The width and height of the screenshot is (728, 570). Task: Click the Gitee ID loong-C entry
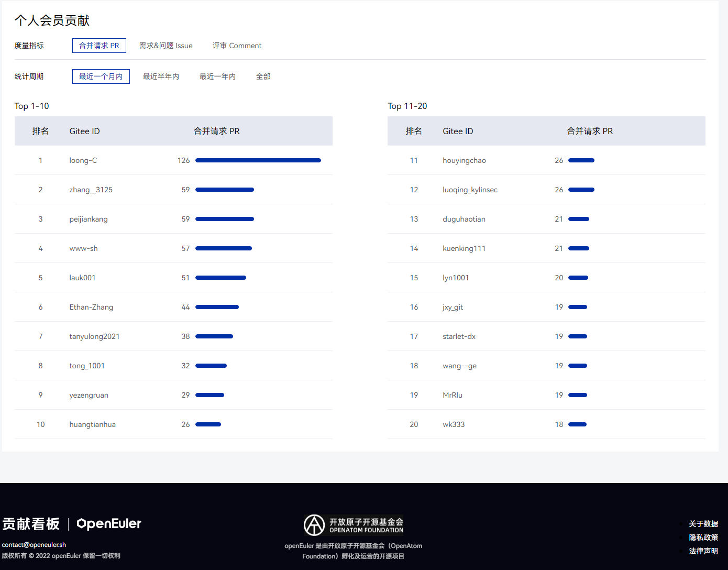point(83,160)
